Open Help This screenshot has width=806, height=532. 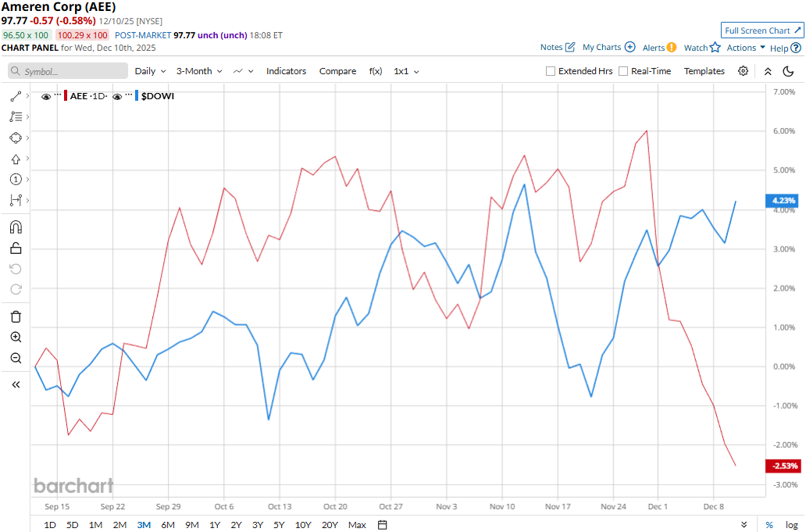tap(785, 48)
